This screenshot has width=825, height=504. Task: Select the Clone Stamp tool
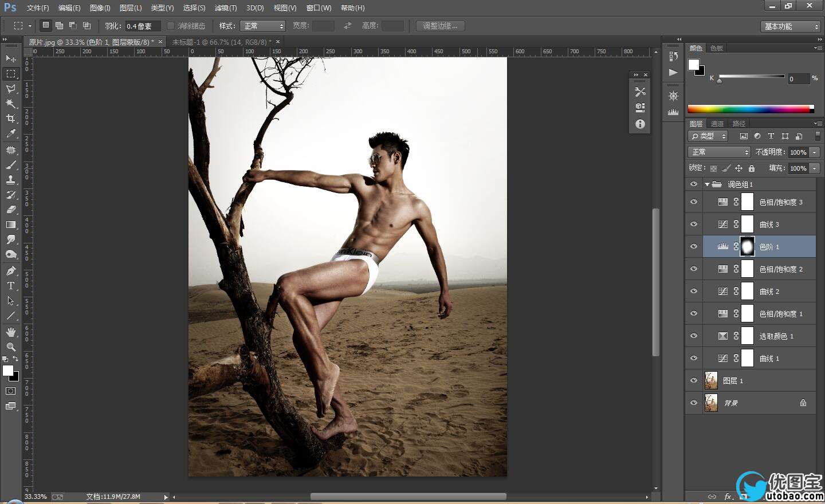click(11, 180)
